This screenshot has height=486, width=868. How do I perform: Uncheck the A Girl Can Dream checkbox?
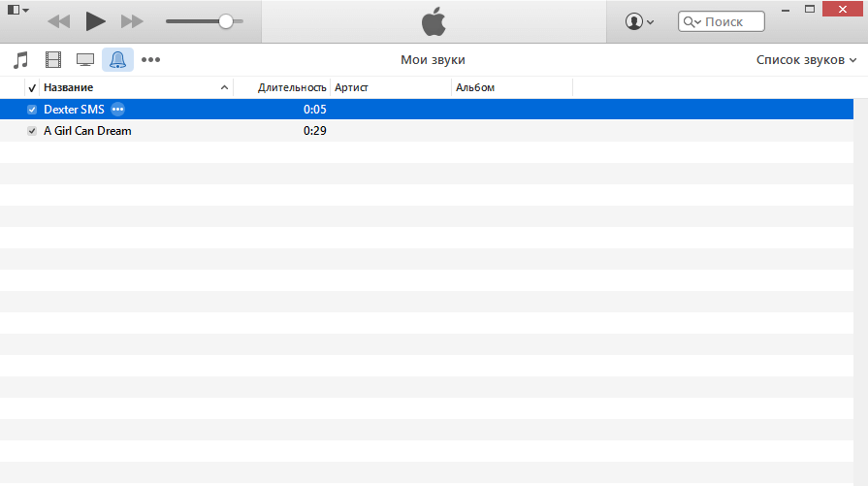(x=32, y=131)
